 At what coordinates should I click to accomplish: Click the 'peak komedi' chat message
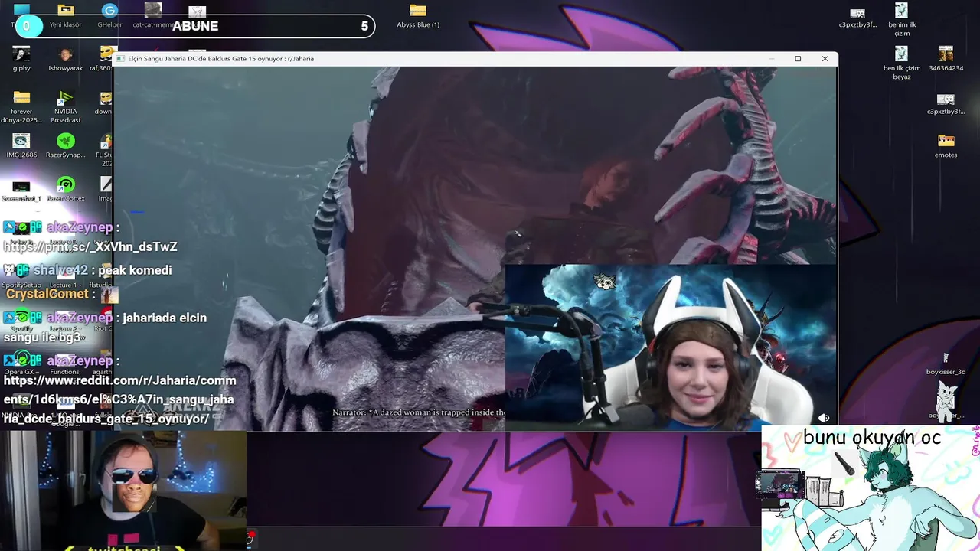135,270
